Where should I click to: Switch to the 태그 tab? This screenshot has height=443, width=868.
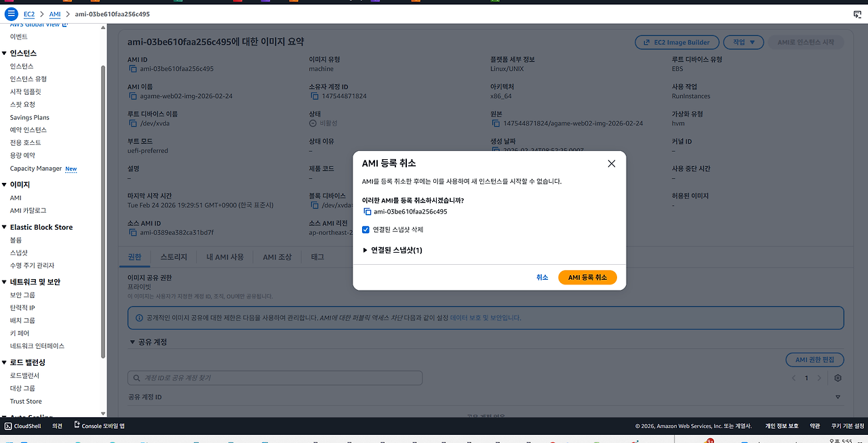click(x=317, y=257)
